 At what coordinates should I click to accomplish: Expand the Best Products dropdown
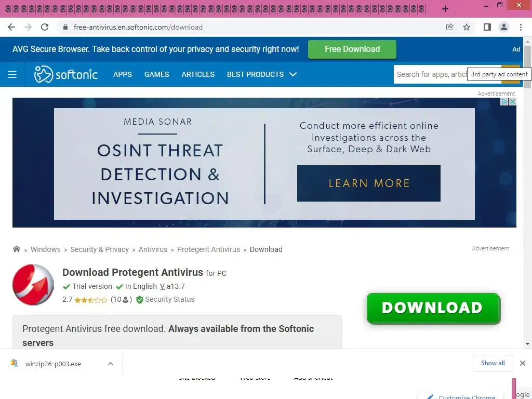click(262, 74)
